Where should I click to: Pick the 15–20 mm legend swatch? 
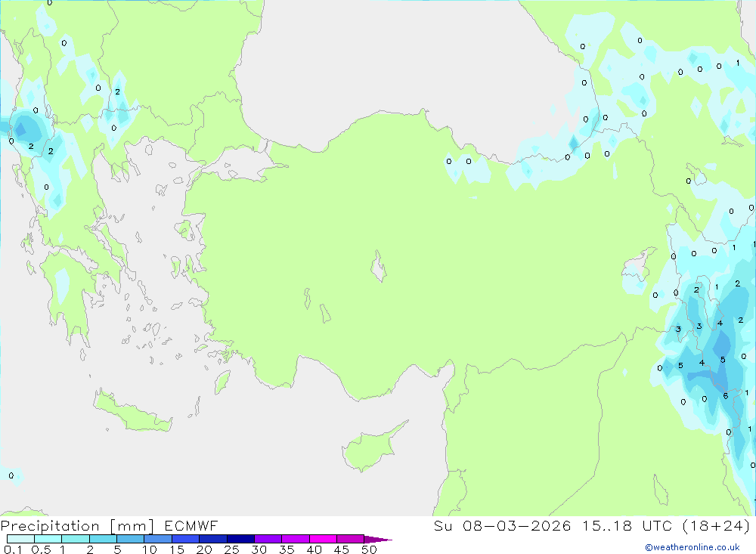[185, 539]
